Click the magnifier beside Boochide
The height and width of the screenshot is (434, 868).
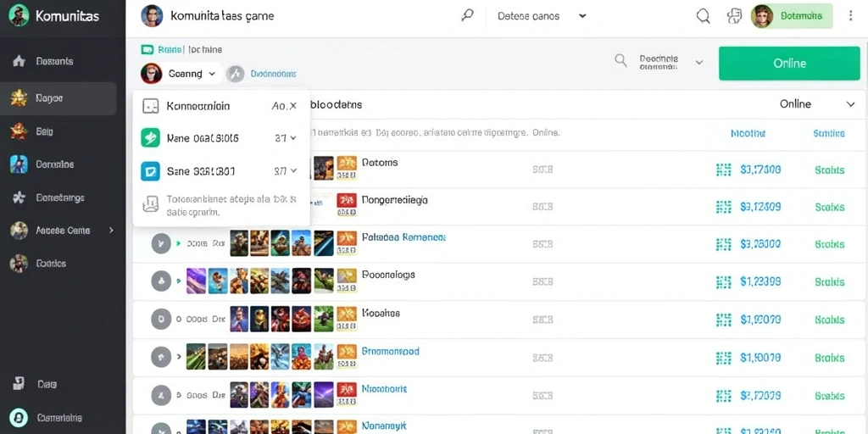(x=621, y=60)
